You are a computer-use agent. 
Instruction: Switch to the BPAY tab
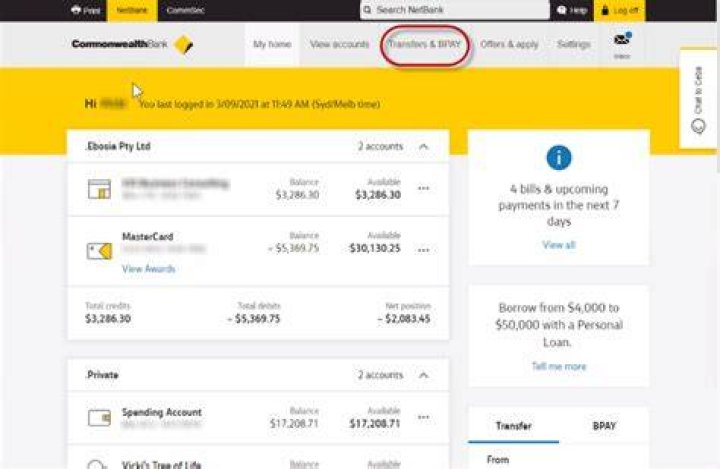(x=604, y=426)
